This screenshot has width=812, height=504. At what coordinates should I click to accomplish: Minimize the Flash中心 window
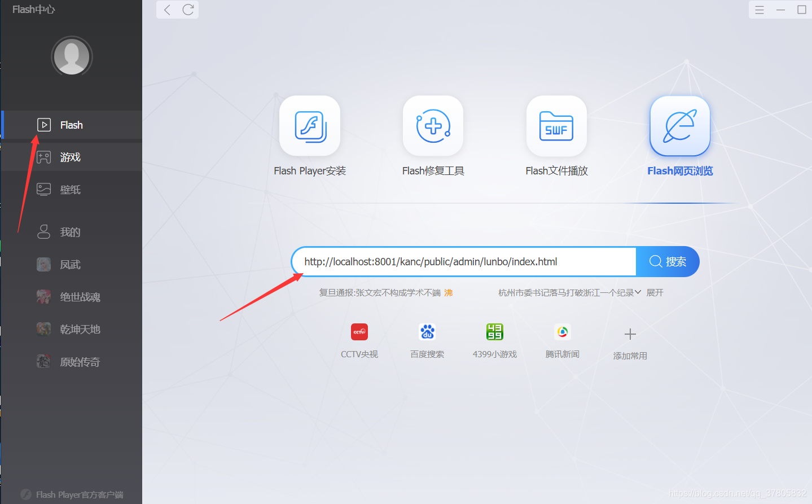point(780,10)
